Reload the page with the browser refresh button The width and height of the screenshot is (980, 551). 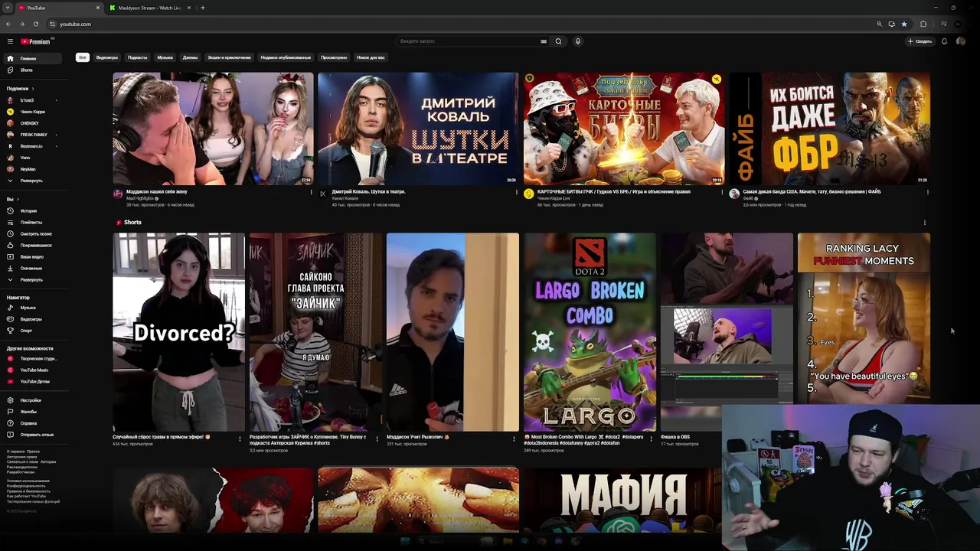click(34, 24)
